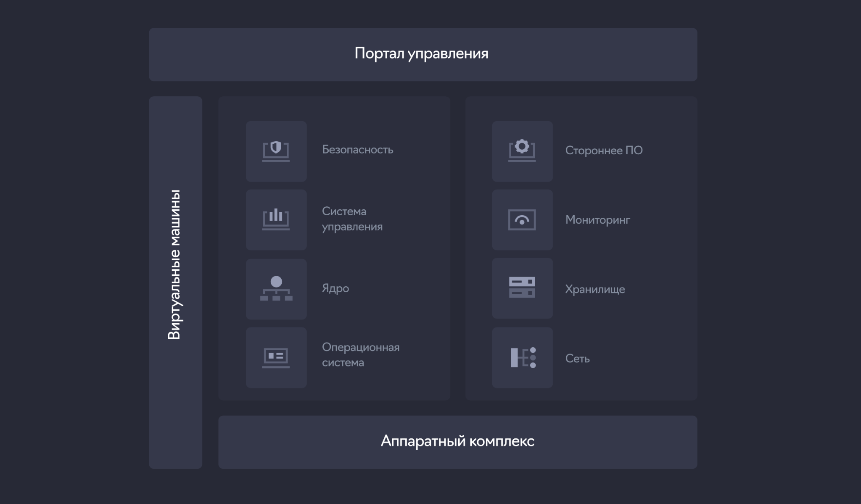The image size is (861, 504).
Task: Select the Мониторинг text label
Action: [x=597, y=220]
